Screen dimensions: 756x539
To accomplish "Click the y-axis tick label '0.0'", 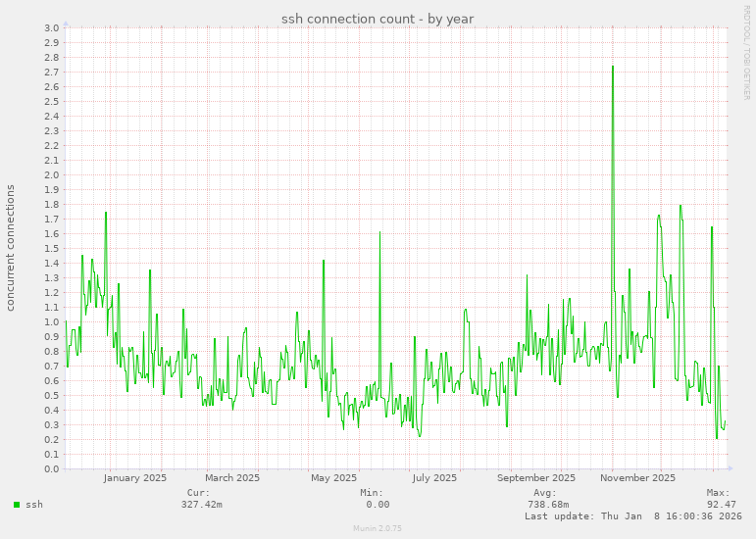I will (x=52, y=468).
